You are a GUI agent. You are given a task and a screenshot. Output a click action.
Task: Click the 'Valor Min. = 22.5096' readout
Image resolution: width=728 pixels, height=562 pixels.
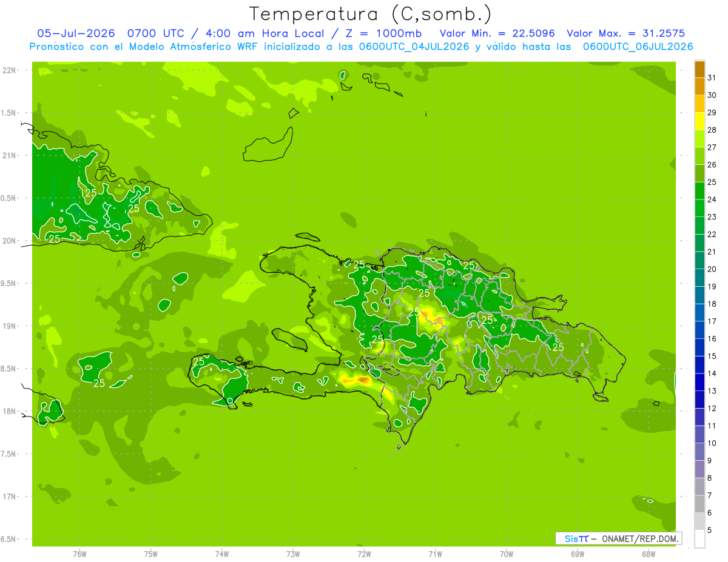(497, 33)
